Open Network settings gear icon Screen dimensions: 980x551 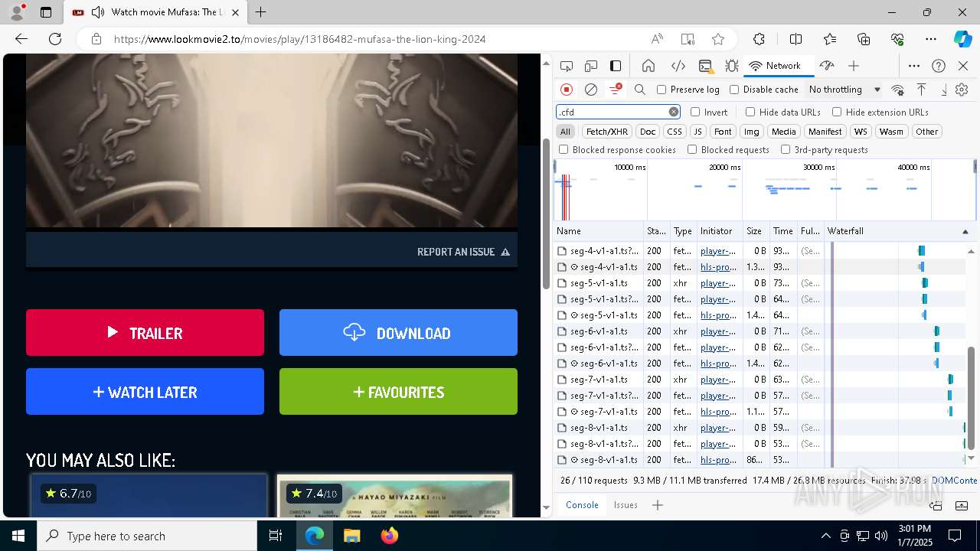tap(962, 90)
